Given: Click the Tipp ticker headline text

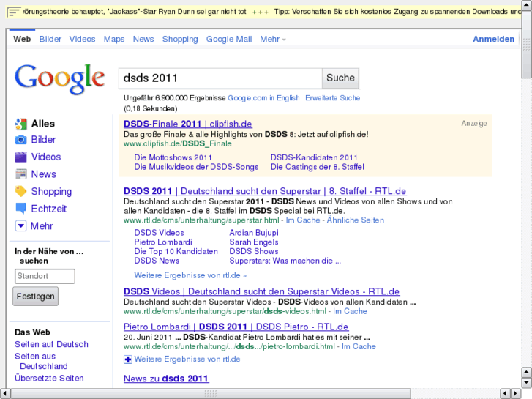Looking at the screenshot, I should point(397,12).
